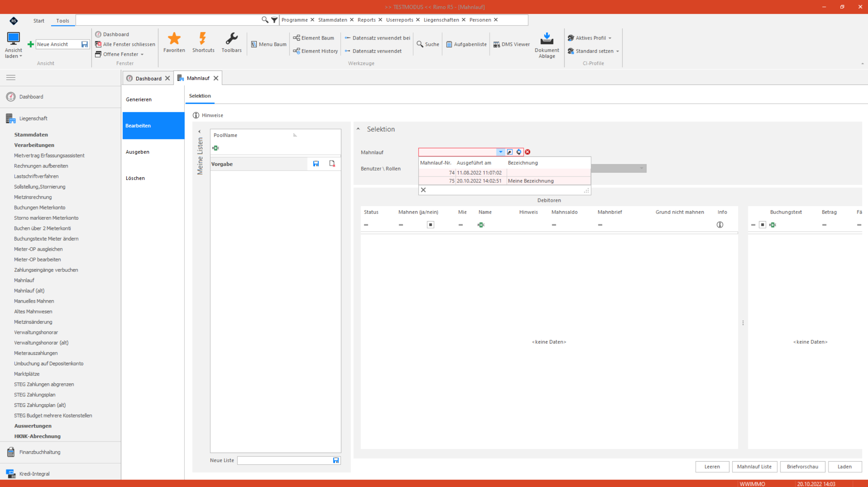Click the Mahnlauf Liste button
Image resolution: width=868 pixels, height=487 pixels.
click(754, 467)
